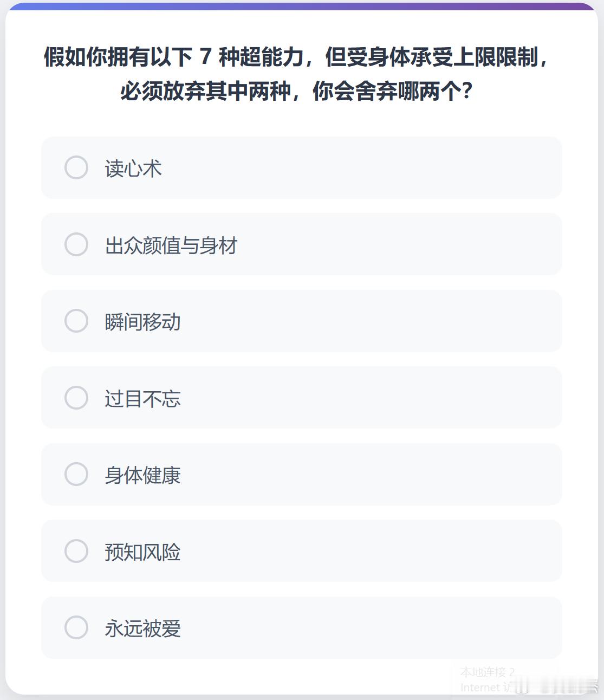Click the 预知风险 option row
The height and width of the screenshot is (700, 604).
[x=301, y=552]
